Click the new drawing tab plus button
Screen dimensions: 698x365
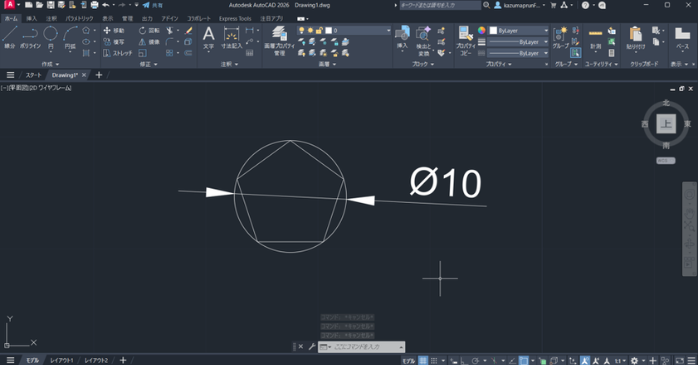coord(99,75)
